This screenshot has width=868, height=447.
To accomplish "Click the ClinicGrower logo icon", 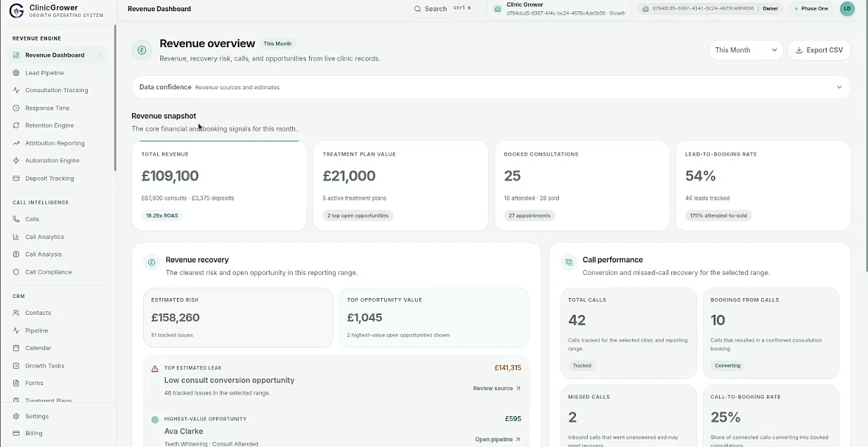I will click(16, 10).
